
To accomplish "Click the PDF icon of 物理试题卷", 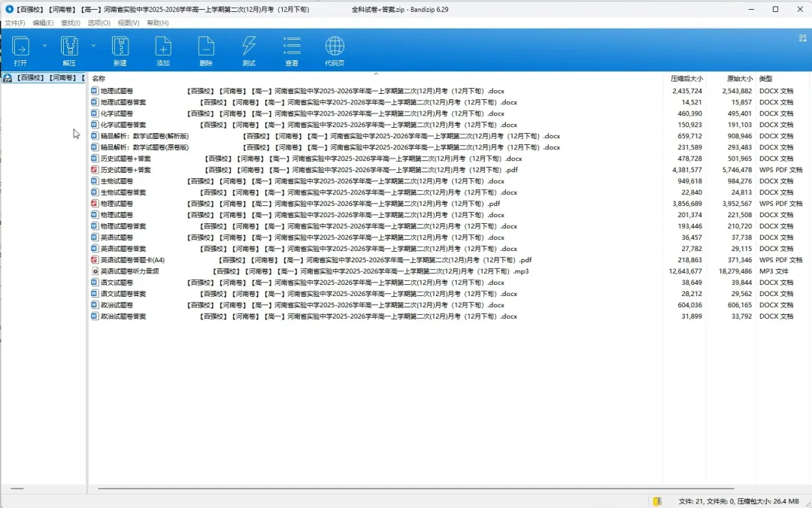I will (x=94, y=204).
